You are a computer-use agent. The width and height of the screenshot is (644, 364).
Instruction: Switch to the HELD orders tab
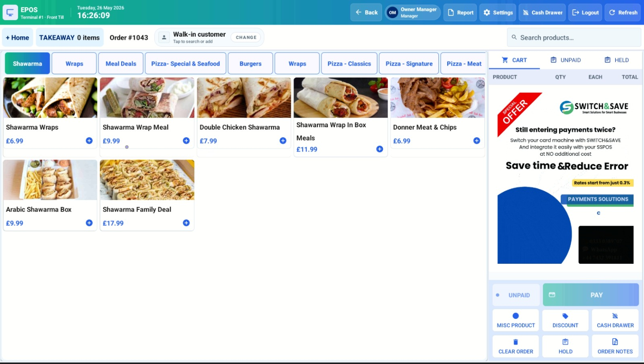pyautogui.click(x=616, y=60)
